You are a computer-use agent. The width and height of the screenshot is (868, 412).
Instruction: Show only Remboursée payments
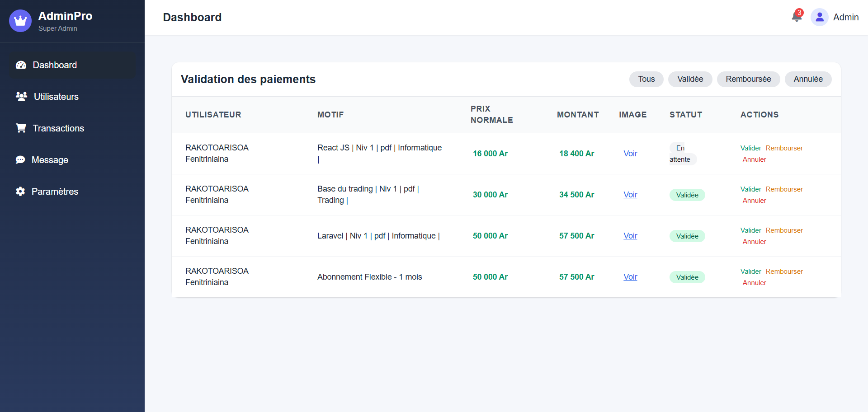(x=748, y=79)
